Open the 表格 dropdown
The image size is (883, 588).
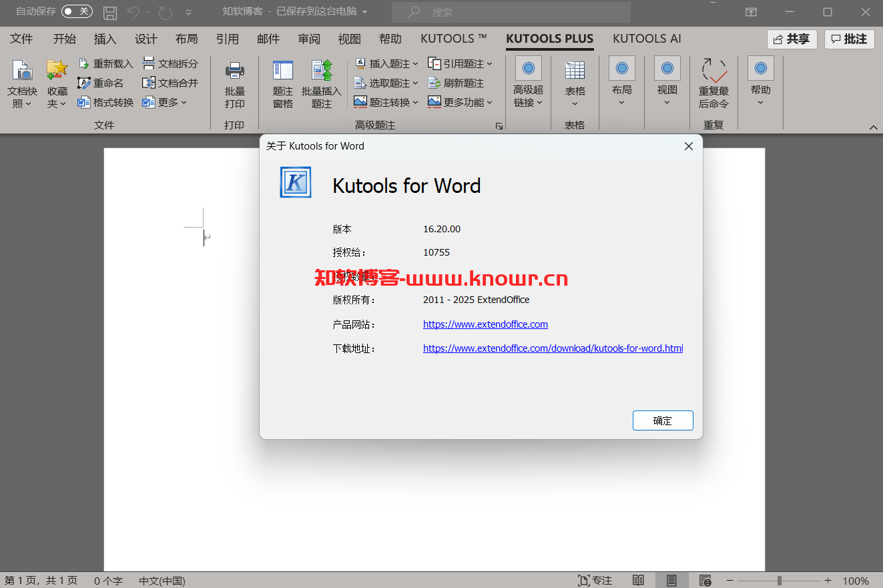575,84
